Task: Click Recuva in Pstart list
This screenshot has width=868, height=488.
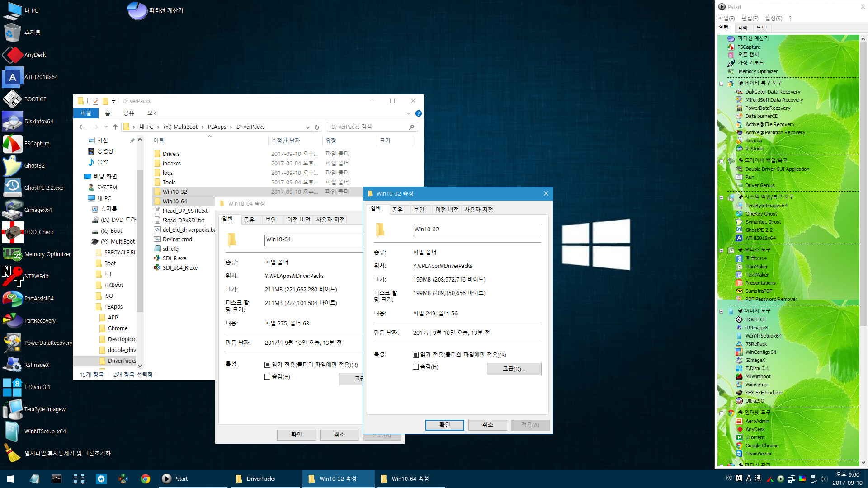Action: [x=753, y=141]
